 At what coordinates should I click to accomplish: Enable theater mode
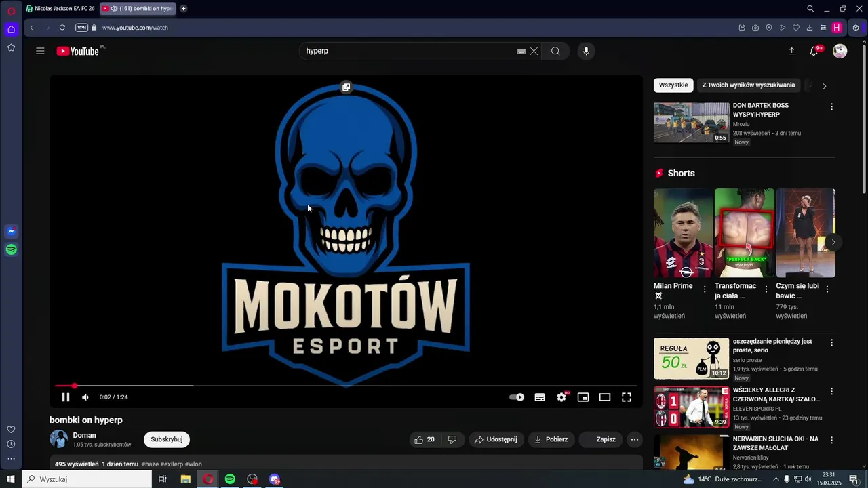click(x=605, y=397)
